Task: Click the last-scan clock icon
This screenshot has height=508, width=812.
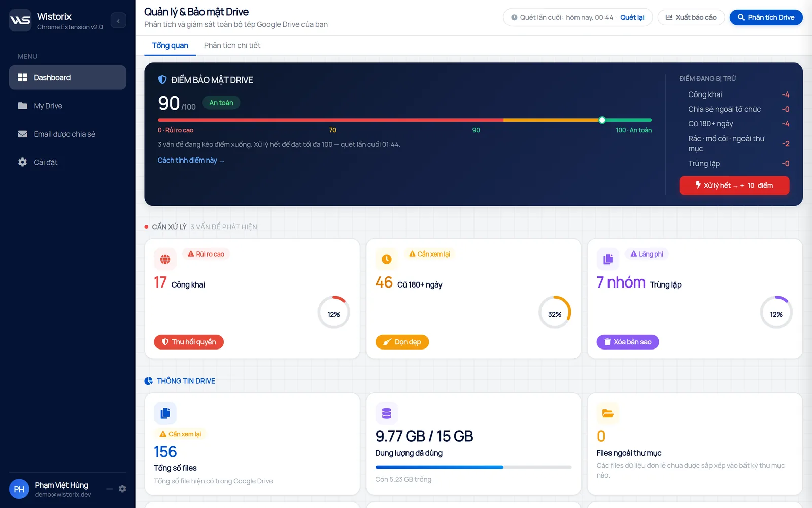Action: [514, 17]
